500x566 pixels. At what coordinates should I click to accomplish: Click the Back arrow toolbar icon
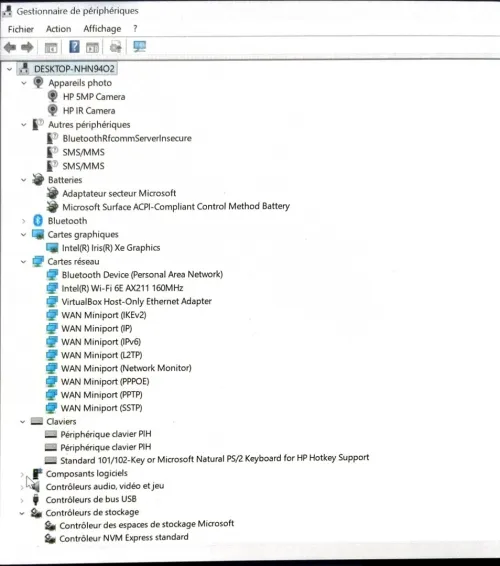point(10,47)
